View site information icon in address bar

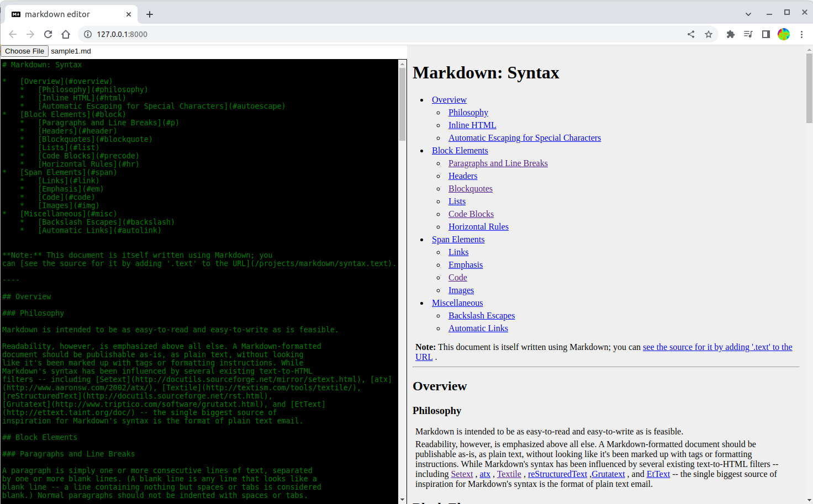point(88,34)
